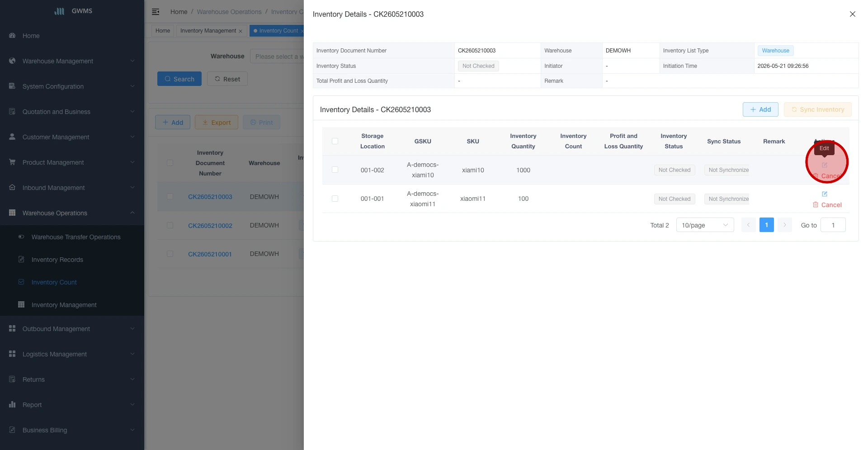Select all checkbox in background inventory list header
The width and height of the screenshot is (868, 450).
click(x=170, y=163)
